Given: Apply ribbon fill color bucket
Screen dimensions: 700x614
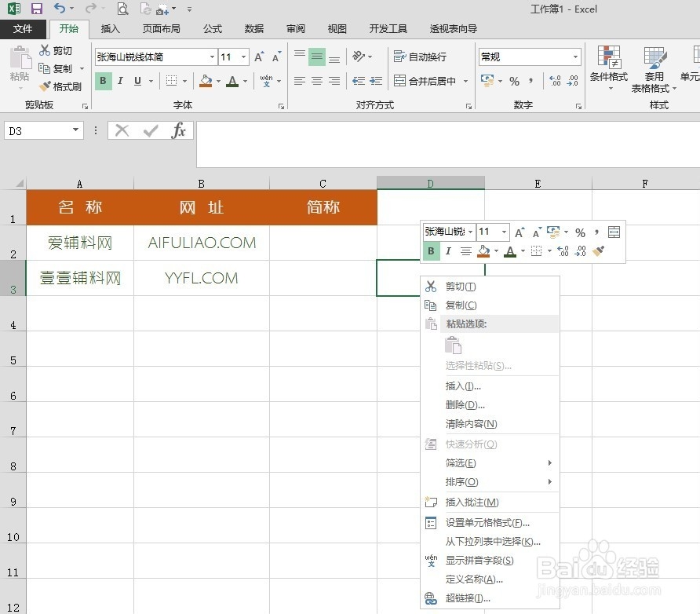Looking at the screenshot, I should coord(206,81).
